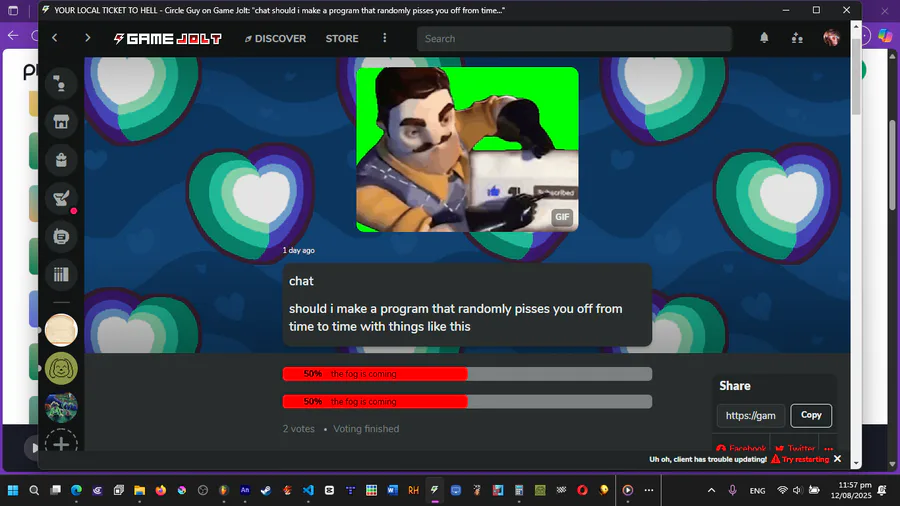
Task: Open Microsoft Word from taskbar
Action: [393, 490]
